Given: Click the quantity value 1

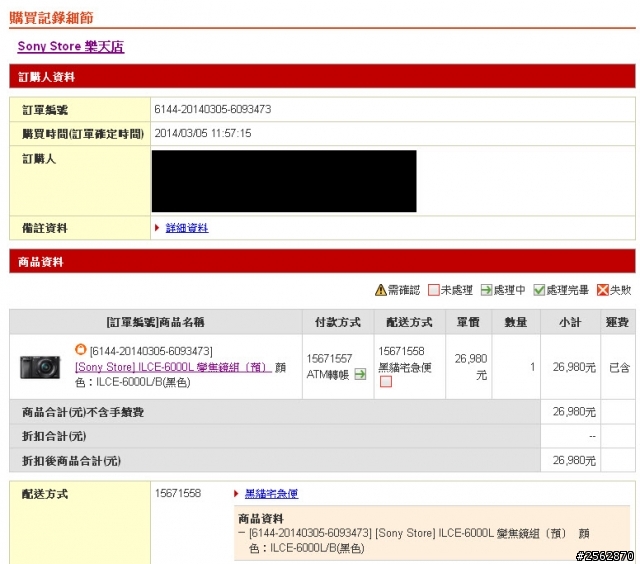Looking at the screenshot, I should [532, 367].
